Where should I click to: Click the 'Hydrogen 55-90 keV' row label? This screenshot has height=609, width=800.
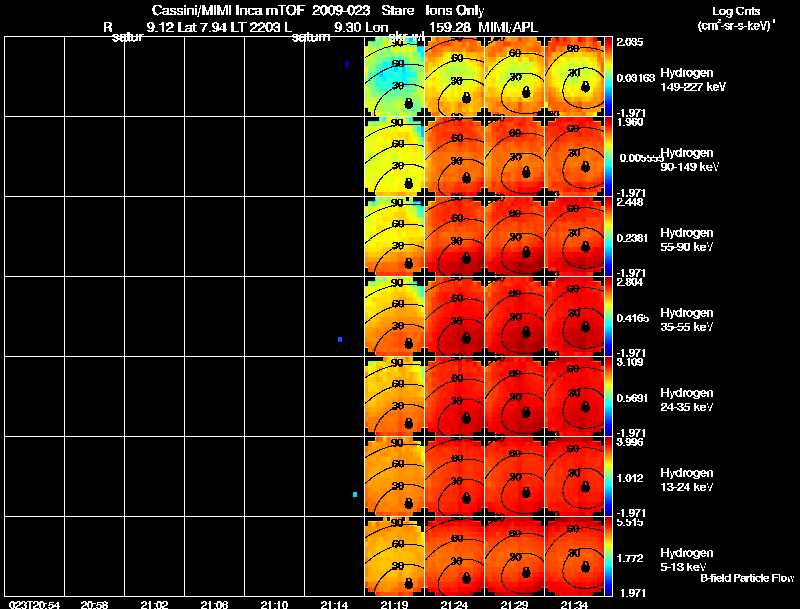click(687, 240)
